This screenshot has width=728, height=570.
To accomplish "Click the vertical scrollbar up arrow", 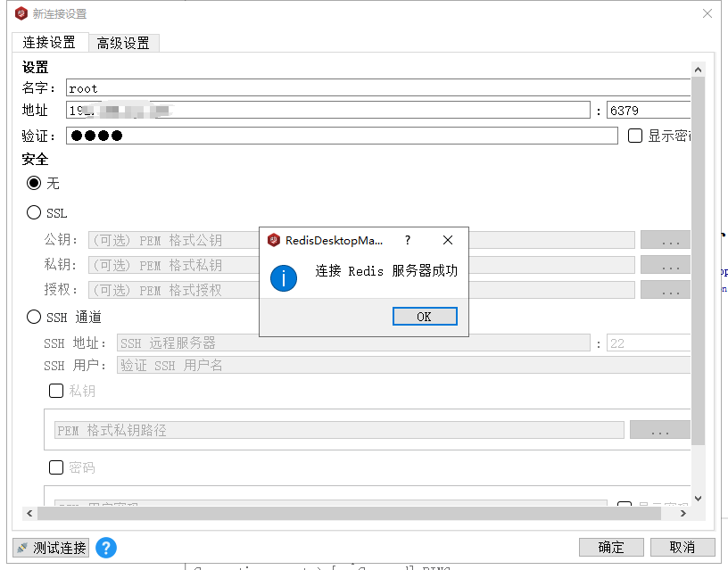I will click(x=698, y=70).
